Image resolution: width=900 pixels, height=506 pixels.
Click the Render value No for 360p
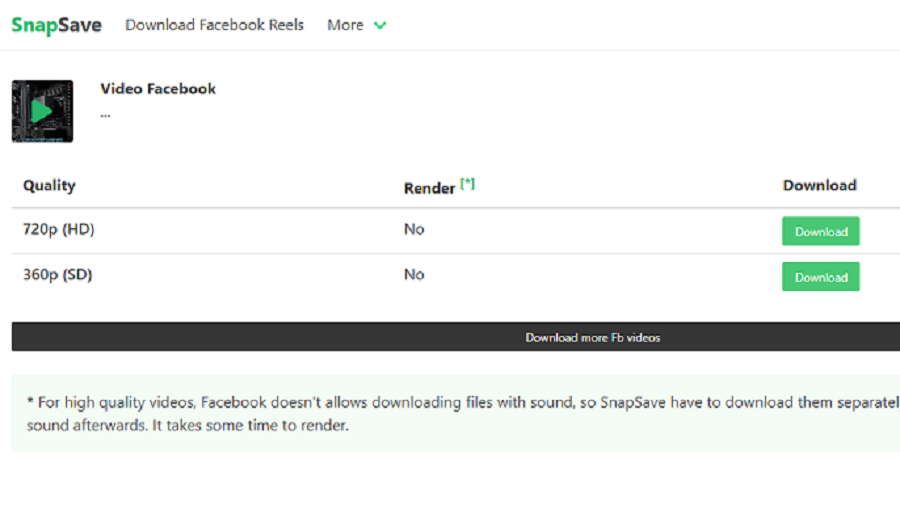(414, 275)
